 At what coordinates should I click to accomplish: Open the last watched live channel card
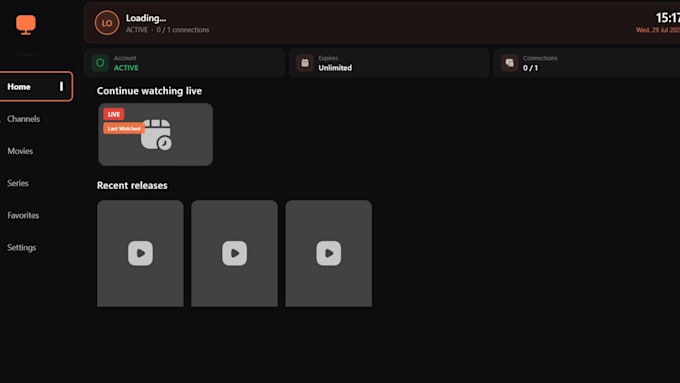(x=155, y=134)
